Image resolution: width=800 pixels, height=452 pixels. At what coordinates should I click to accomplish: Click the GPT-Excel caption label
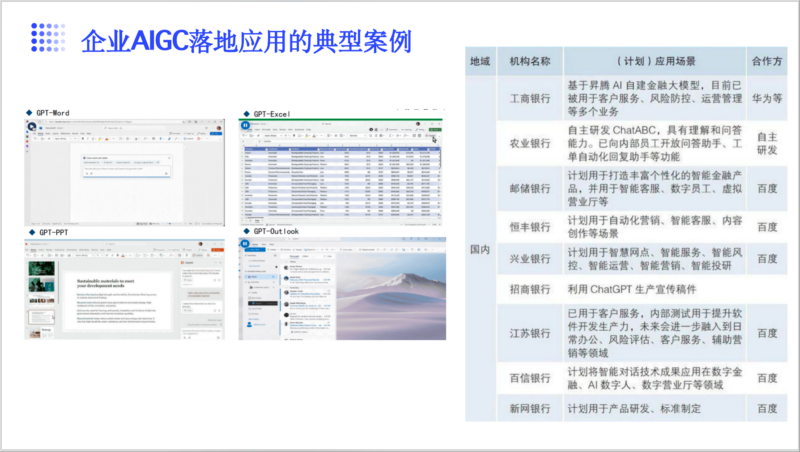272,114
